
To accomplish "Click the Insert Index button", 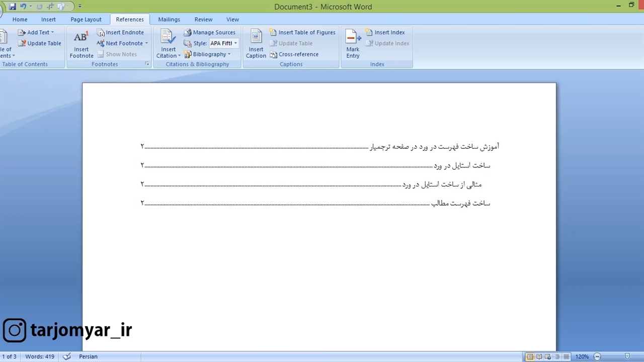I will [x=385, y=32].
